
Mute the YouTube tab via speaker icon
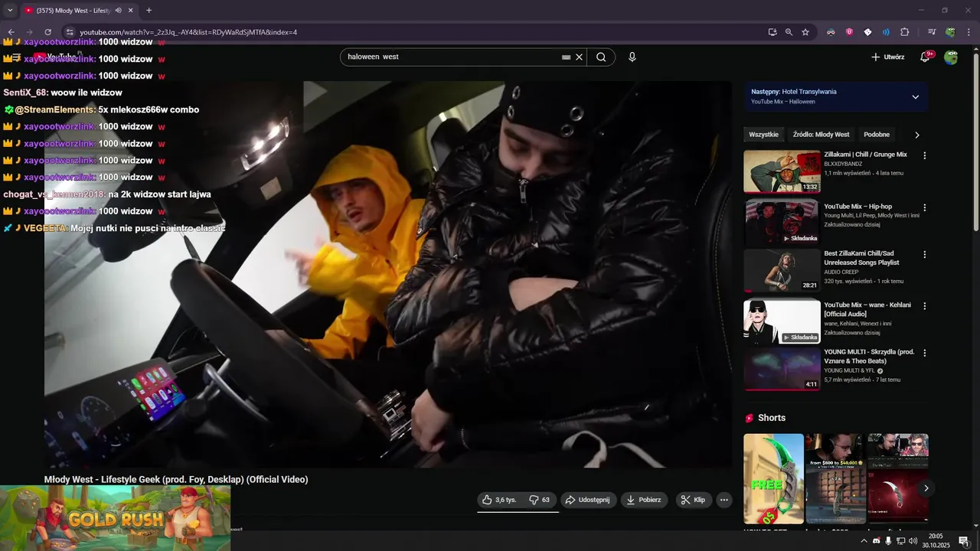pos(118,11)
